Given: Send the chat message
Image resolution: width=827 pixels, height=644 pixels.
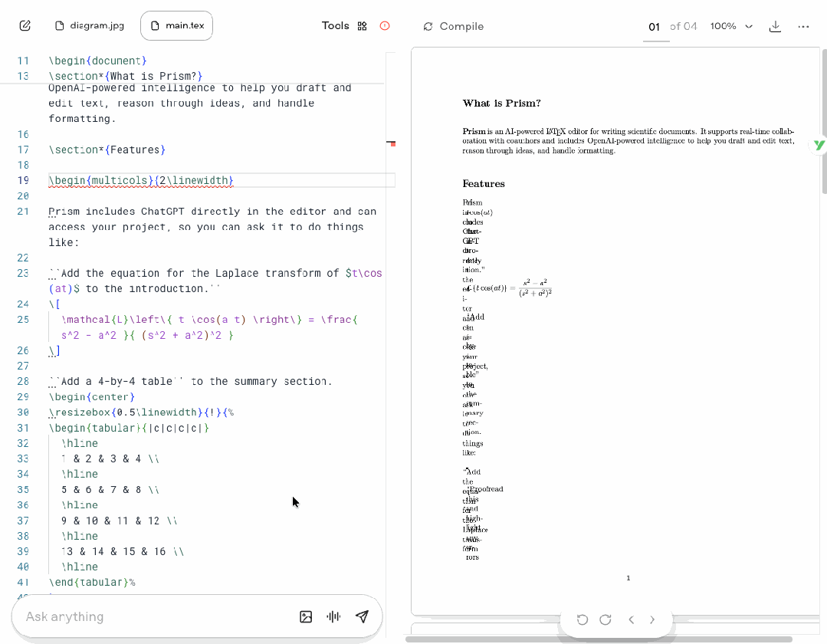Looking at the screenshot, I should (363, 616).
